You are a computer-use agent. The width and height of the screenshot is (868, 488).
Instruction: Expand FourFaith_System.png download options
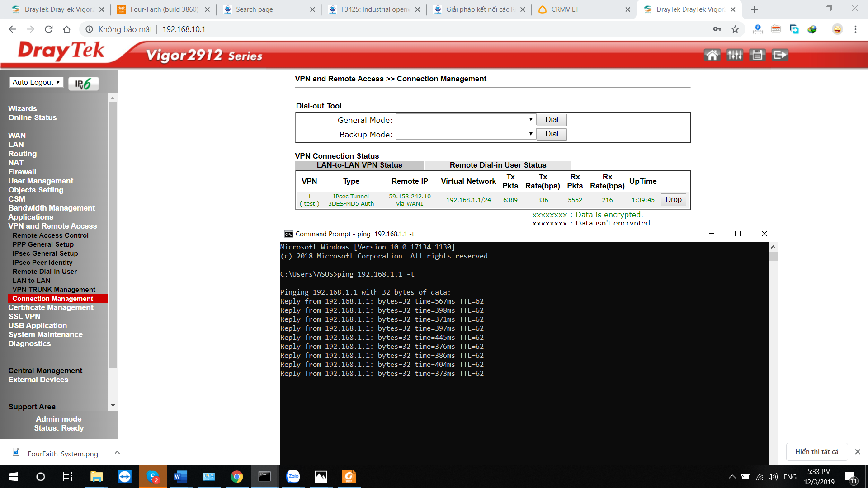click(x=117, y=453)
